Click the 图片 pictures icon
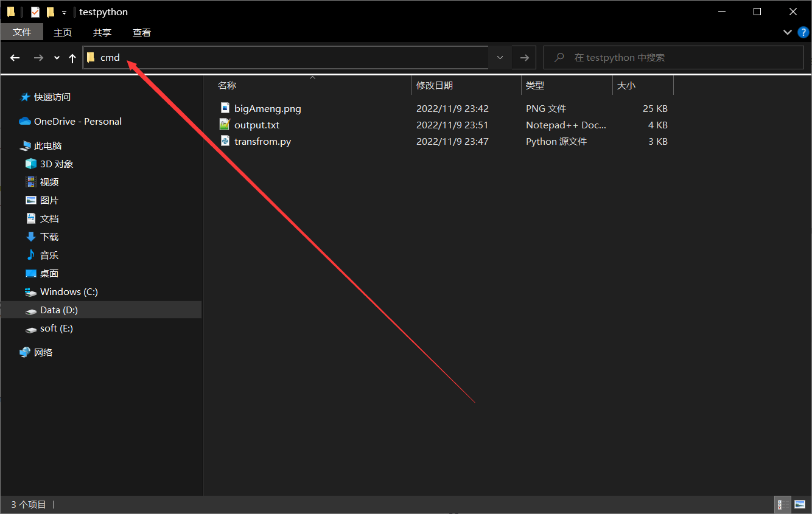The height and width of the screenshot is (514, 812). click(31, 200)
